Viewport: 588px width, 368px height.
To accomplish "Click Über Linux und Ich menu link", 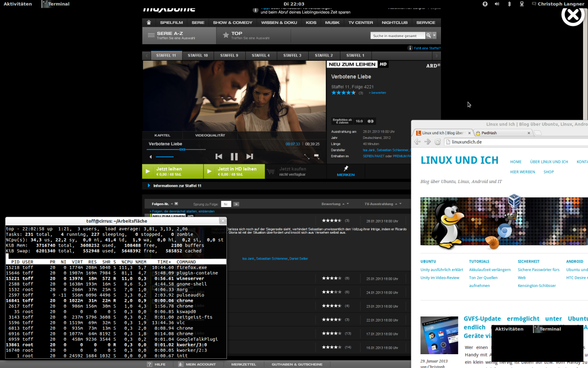I will [549, 162].
